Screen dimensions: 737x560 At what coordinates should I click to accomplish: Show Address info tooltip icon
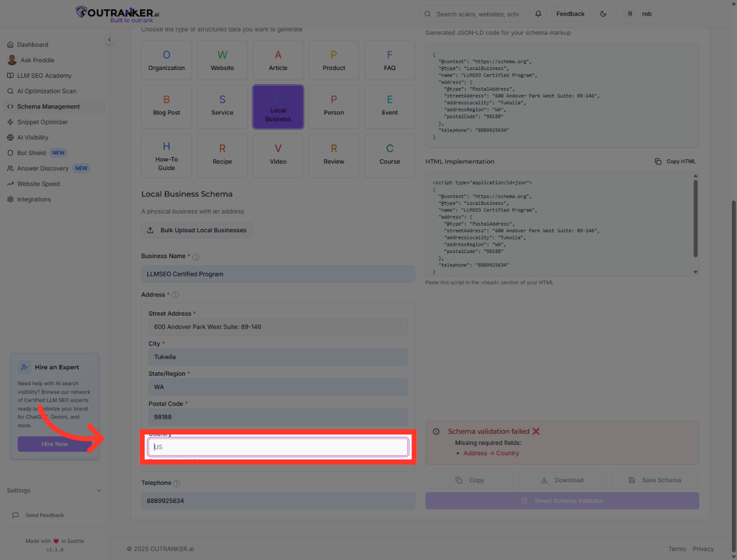175,295
